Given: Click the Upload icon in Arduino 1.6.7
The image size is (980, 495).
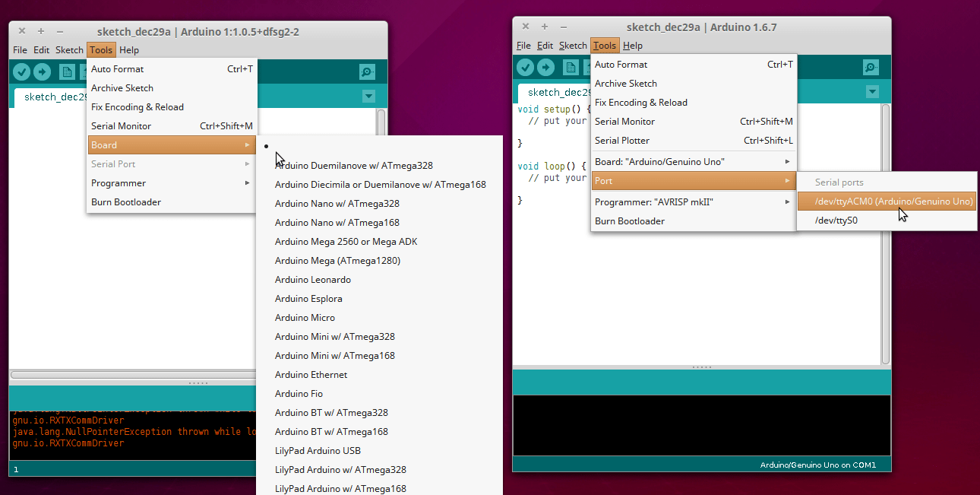Looking at the screenshot, I should [x=545, y=67].
